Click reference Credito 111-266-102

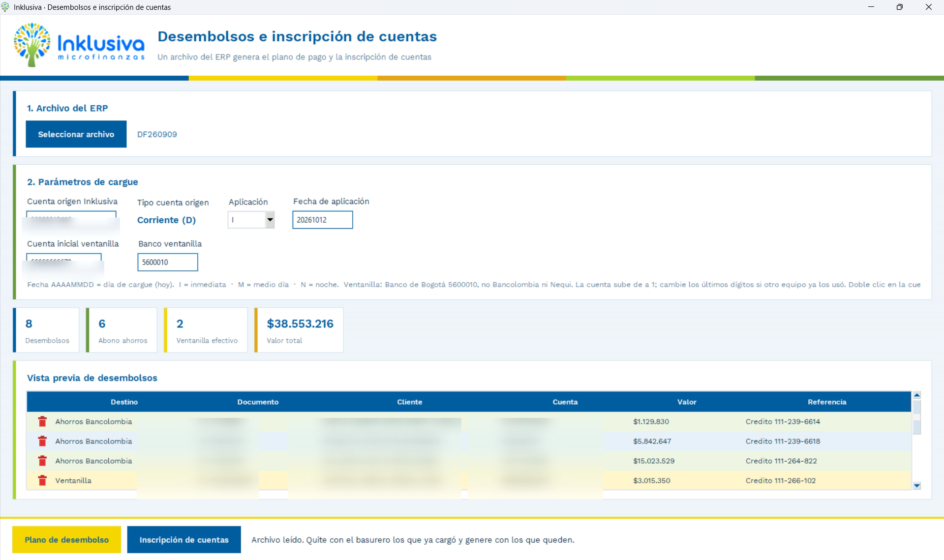click(x=780, y=480)
